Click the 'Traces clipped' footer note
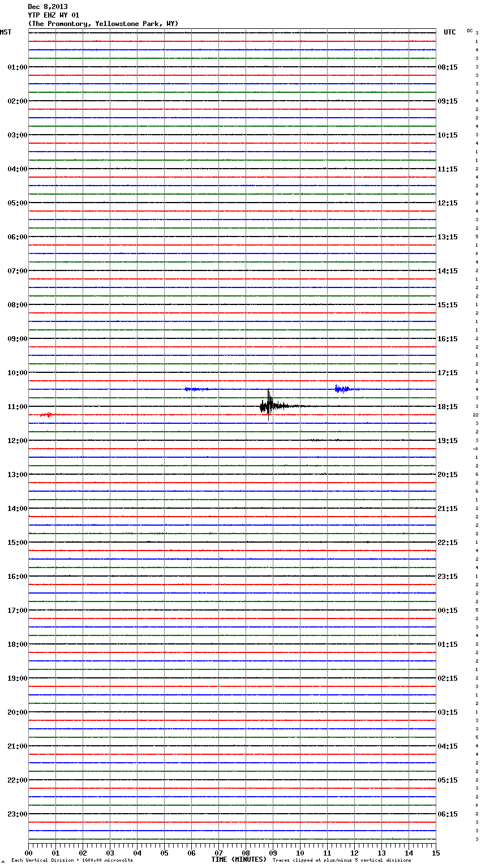The image size is (481, 868). point(342,861)
